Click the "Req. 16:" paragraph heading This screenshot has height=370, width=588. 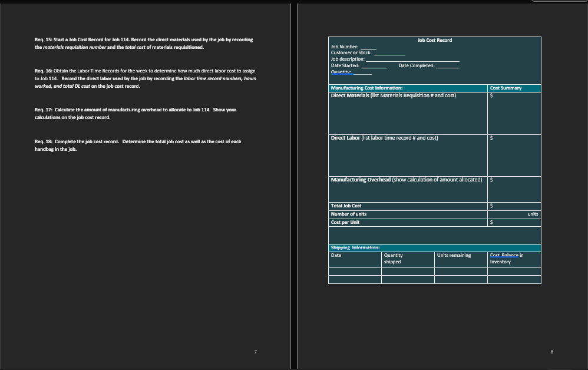[x=44, y=71]
